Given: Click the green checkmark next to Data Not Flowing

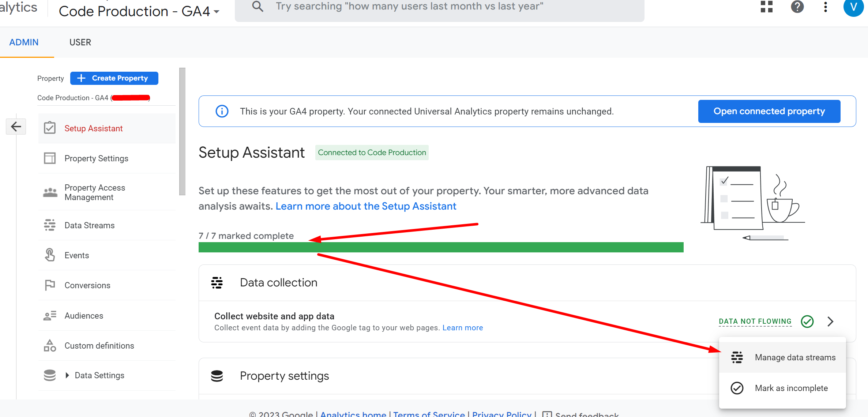Looking at the screenshot, I should [x=807, y=322].
